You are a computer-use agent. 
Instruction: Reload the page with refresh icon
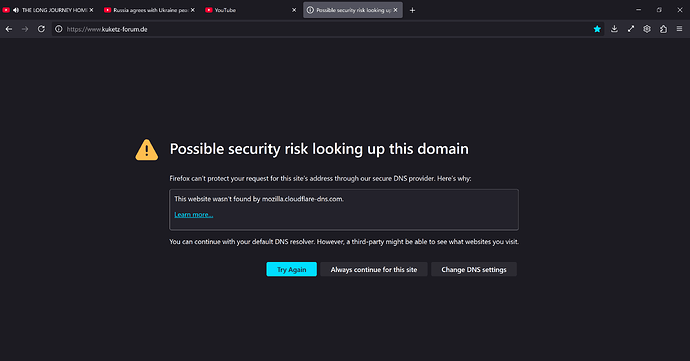click(41, 29)
